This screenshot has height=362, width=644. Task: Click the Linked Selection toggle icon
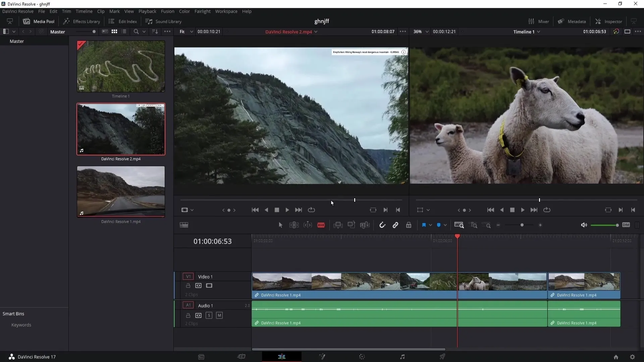(x=395, y=225)
